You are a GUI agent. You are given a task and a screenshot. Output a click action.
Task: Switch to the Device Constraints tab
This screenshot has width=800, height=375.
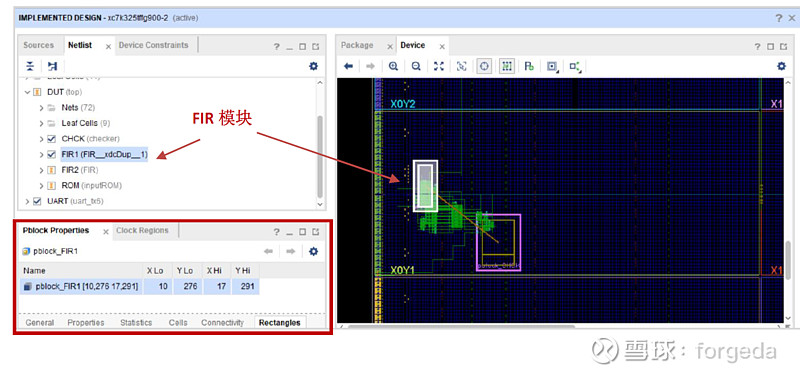pos(154,45)
